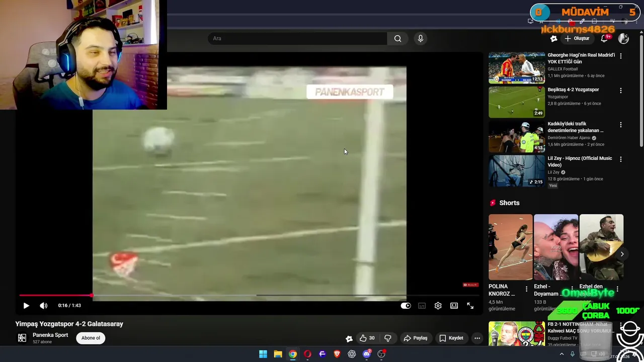Open Brave browser from the taskbar
Viewport: 644px width, 362px height.
(337, 354)
